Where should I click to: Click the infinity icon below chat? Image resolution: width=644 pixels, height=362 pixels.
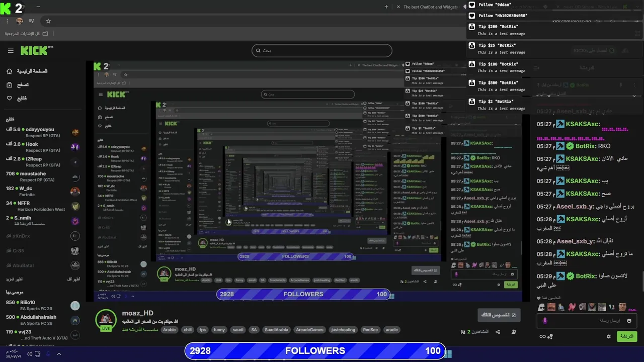tap(542, 336)
